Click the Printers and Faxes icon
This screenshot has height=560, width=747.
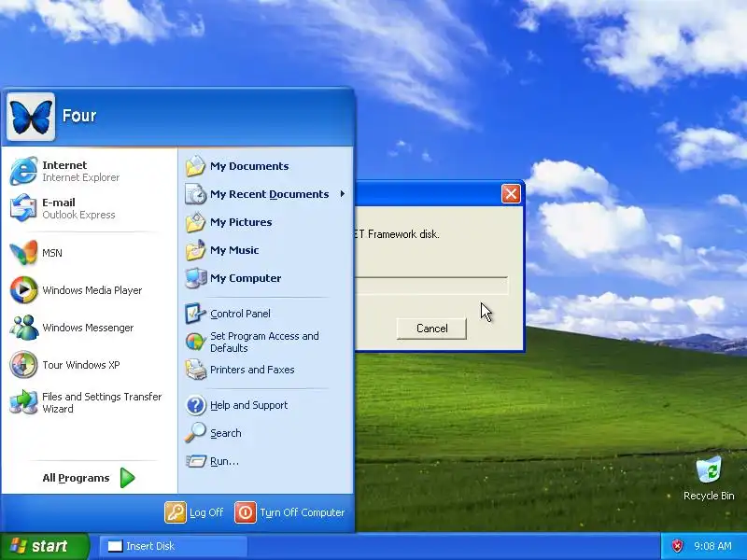pyautogui.click(x=195, y=370)
